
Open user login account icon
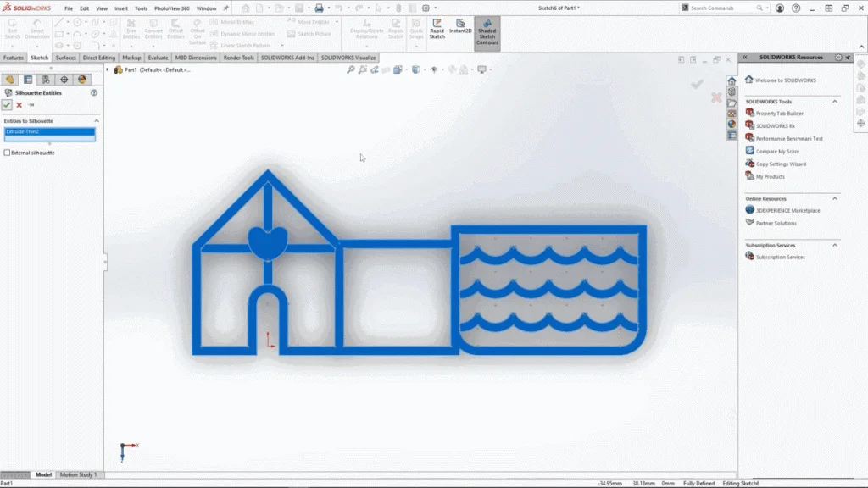780,8
